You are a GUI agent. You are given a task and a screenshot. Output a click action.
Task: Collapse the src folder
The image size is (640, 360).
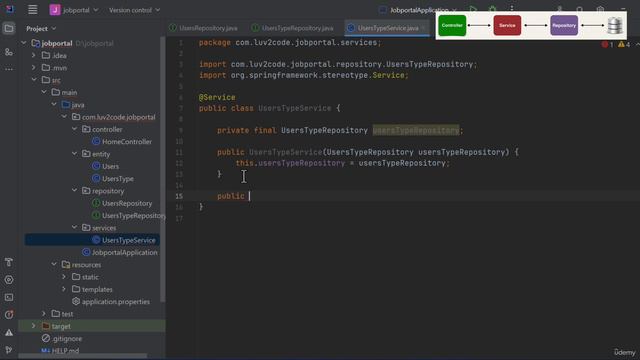coord(34,80)
